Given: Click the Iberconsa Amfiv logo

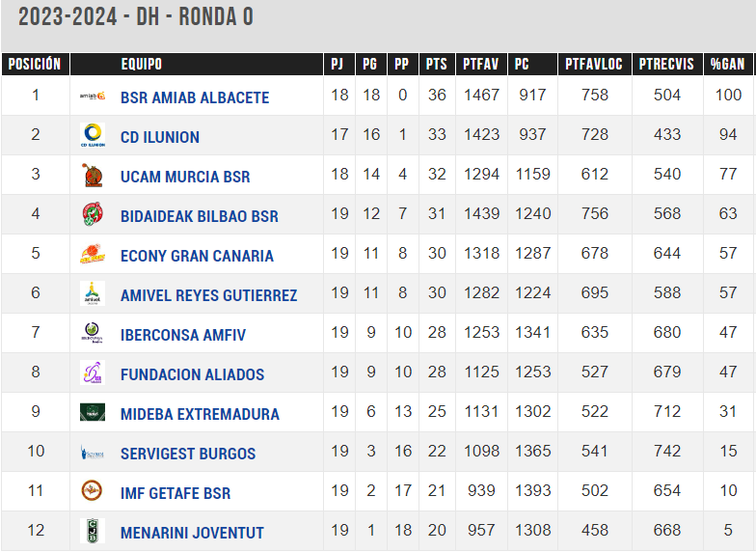Looking at the screenshot, I should (93, 333).
